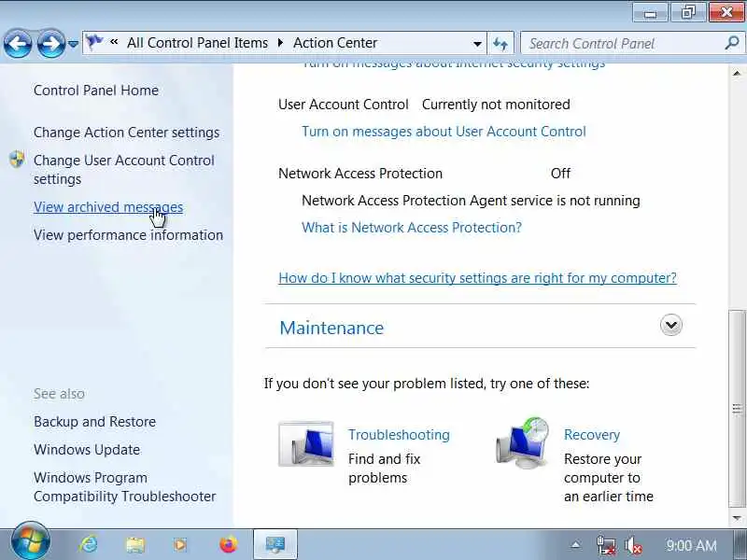Open Windows Program Compatibility Troubleshooter
747x560 pixels.
(x=124, y=487)
